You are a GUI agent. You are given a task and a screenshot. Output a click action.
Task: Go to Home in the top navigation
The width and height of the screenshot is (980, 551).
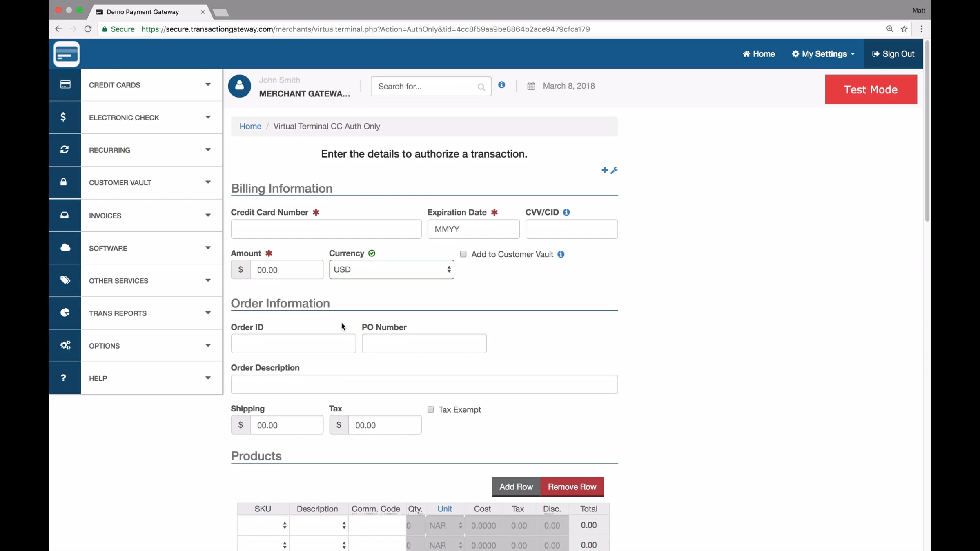[x=759, y=54]
